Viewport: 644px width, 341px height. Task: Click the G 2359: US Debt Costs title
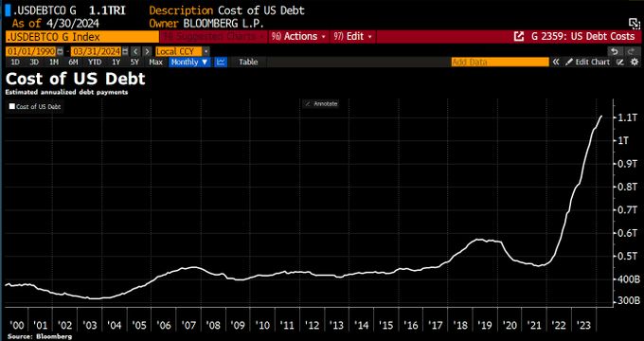point(582,36)
